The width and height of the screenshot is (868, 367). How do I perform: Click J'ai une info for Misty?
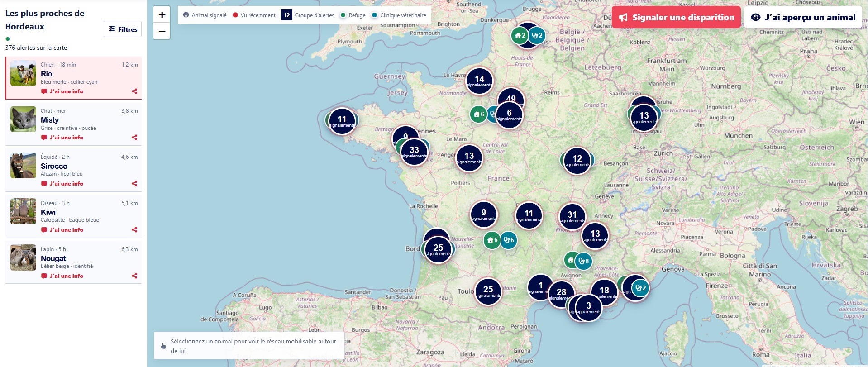click(62, 138)
